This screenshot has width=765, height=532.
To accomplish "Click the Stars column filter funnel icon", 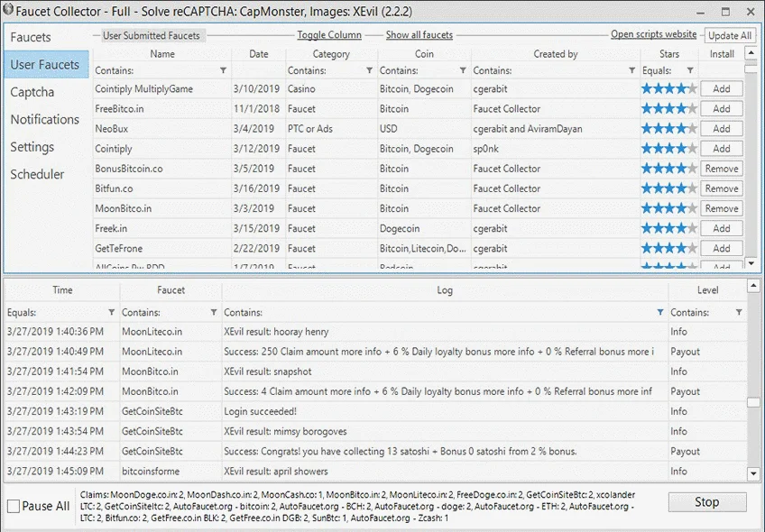I will coord(690,70).
